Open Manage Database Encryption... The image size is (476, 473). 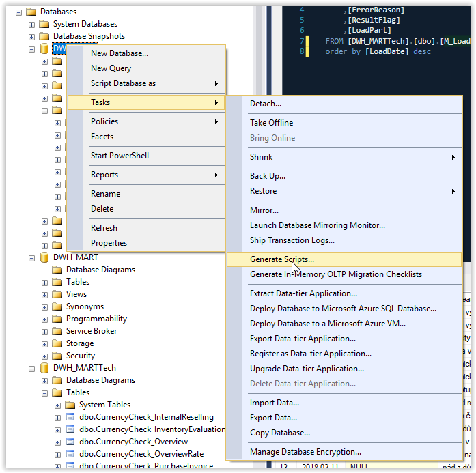pos(344,452)
